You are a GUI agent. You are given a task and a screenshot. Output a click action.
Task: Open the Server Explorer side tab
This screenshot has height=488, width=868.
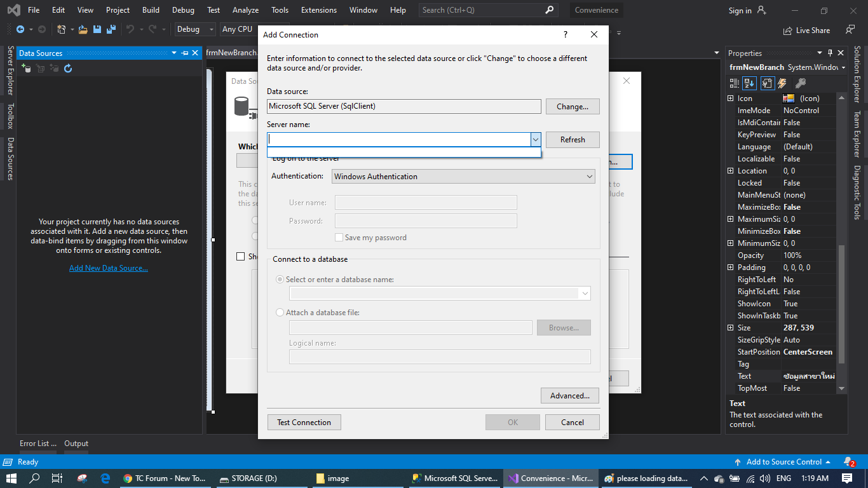click(10, 70)
